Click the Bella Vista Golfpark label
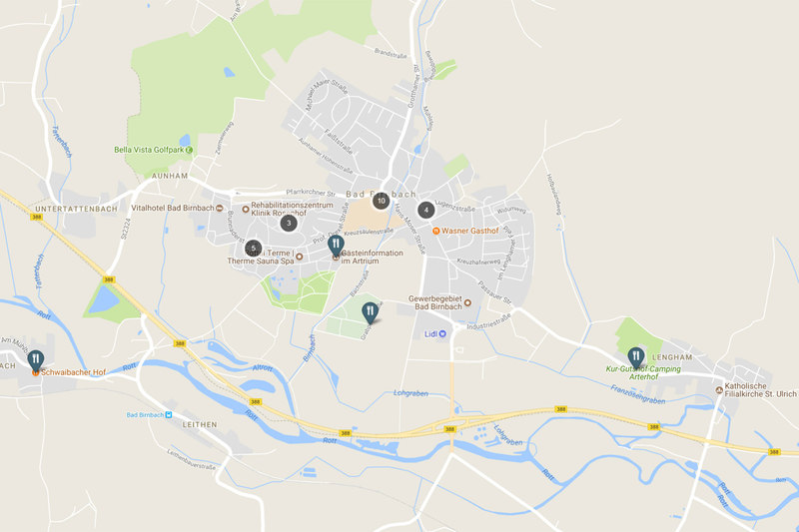Viewport: 799px width, 532px height. click(149, 150)
